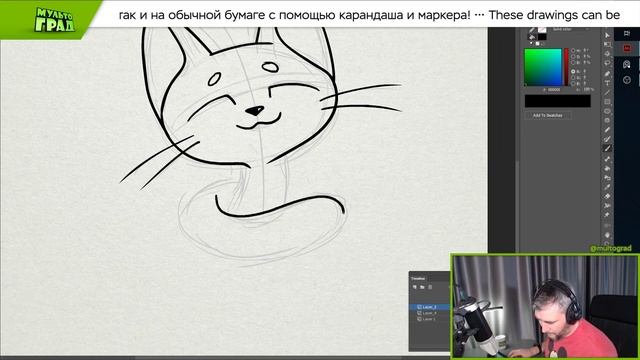640x360 pixels.
Task: Click the red vertical color slider
Action: 567,67
